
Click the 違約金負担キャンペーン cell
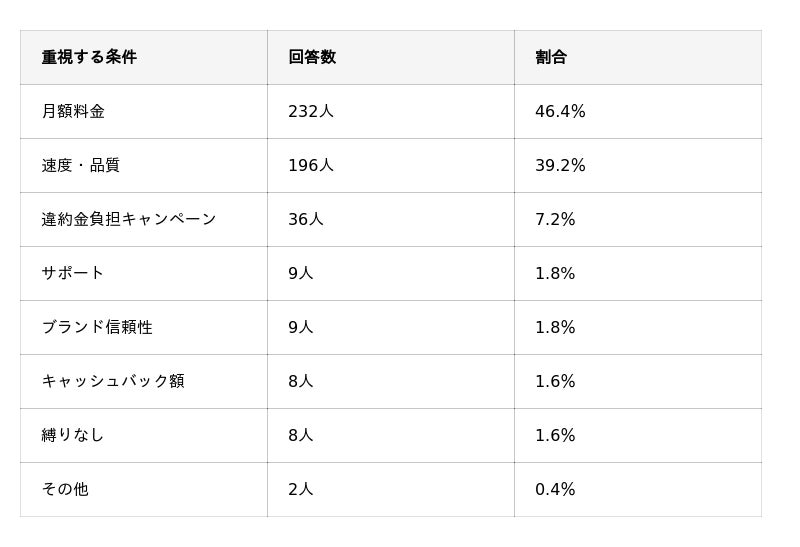point(128,219)
